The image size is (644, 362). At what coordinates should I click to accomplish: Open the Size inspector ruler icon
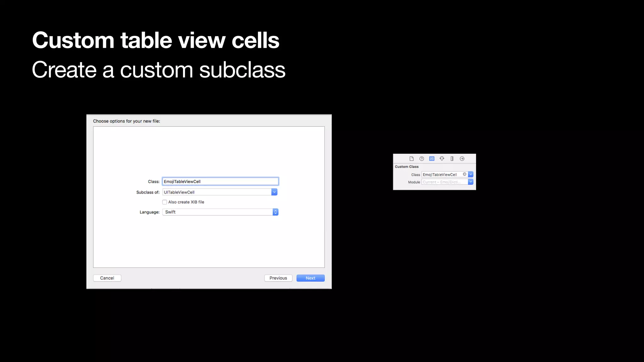pos(452,159)
